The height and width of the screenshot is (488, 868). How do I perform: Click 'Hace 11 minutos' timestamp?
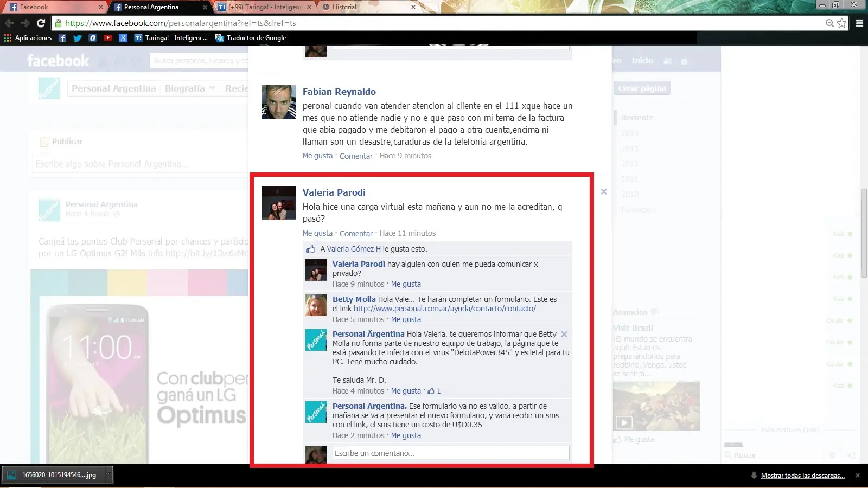tap(407, 233)
